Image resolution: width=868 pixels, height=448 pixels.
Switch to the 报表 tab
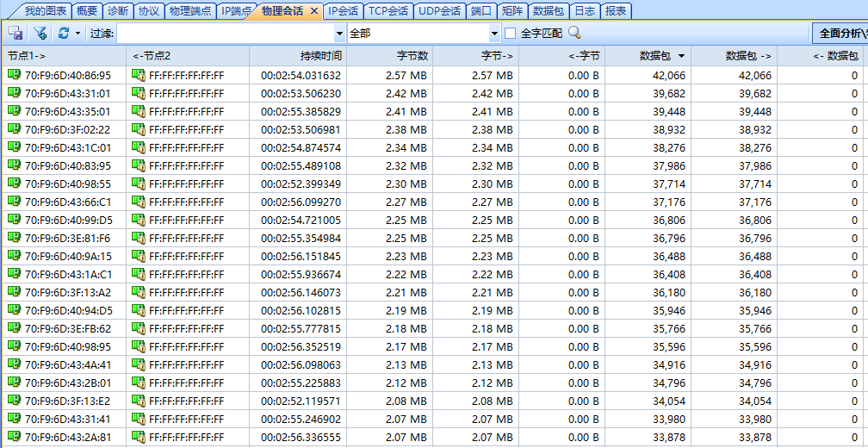coord(616,10)
